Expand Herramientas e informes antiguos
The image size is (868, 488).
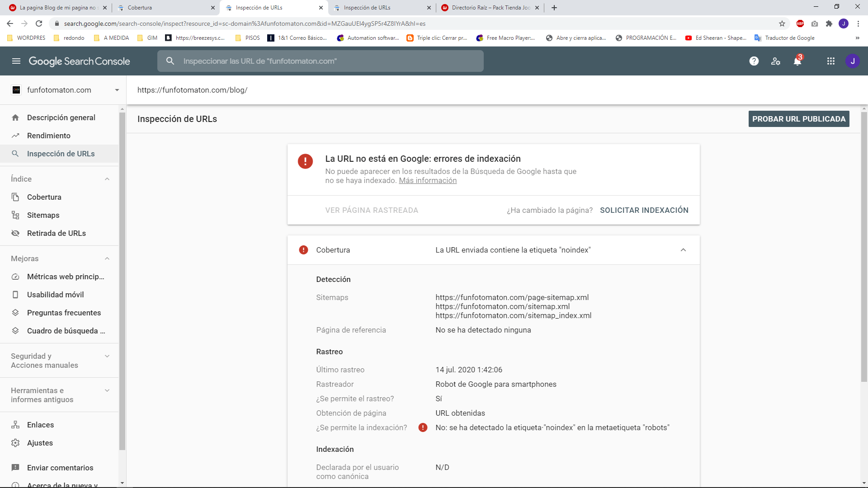(107, 390)
